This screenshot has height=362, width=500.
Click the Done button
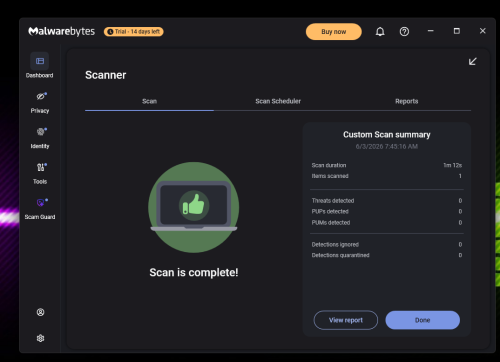click(x=423, y=320)
